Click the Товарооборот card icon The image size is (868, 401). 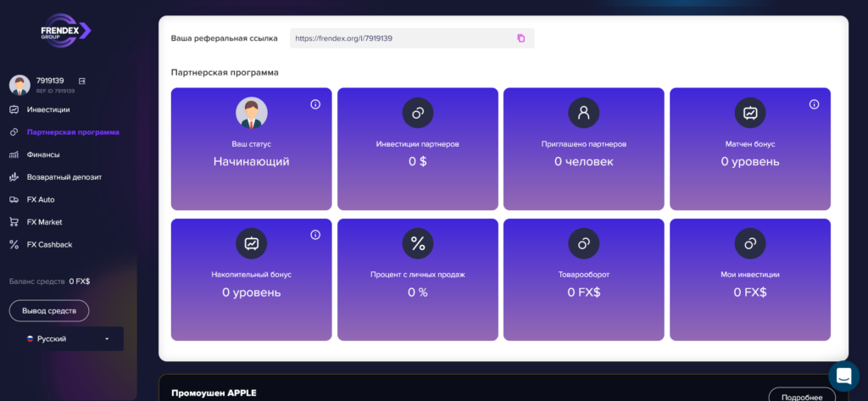click(x=584, y=243)
